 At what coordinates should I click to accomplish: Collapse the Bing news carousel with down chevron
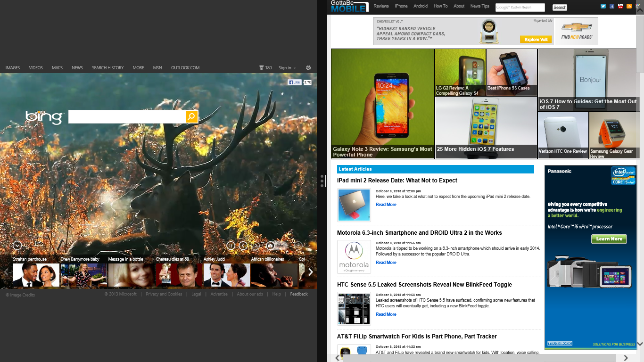17,245
